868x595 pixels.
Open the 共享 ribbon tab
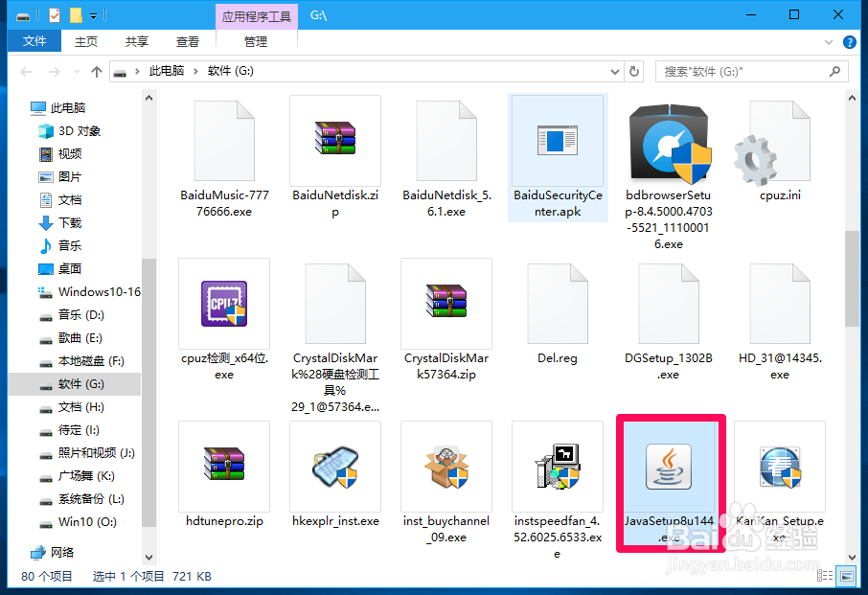[x=137, y=41]
